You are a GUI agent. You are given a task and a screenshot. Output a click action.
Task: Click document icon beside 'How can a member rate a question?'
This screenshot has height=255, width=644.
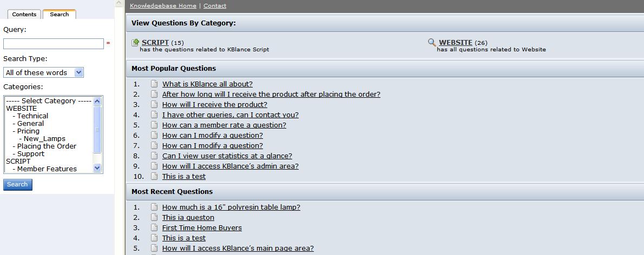coord(154,125)
